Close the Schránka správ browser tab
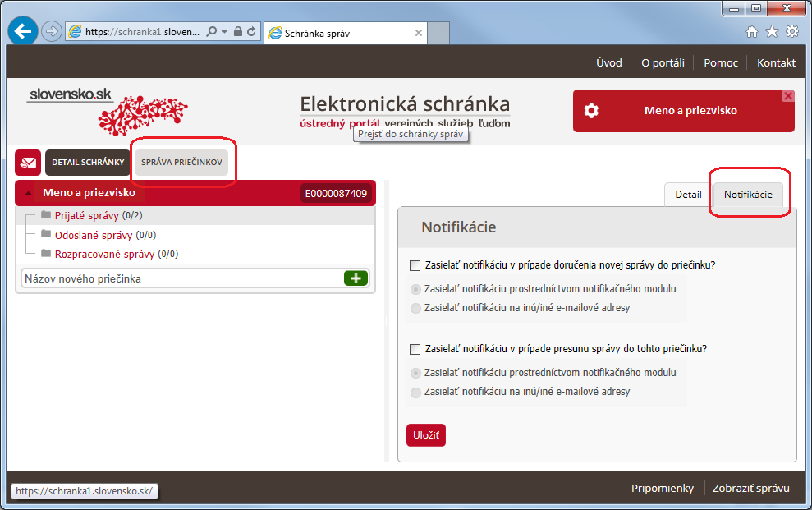Viewport: 812px width, 510px height. click(x=419, y=33)
